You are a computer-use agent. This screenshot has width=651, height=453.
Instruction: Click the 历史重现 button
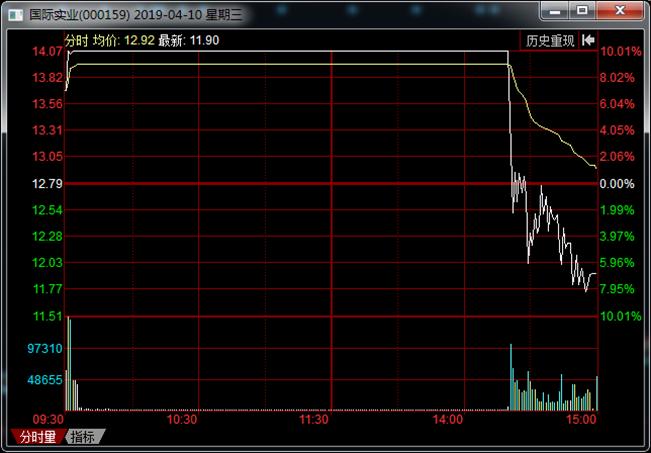point(550,41)
